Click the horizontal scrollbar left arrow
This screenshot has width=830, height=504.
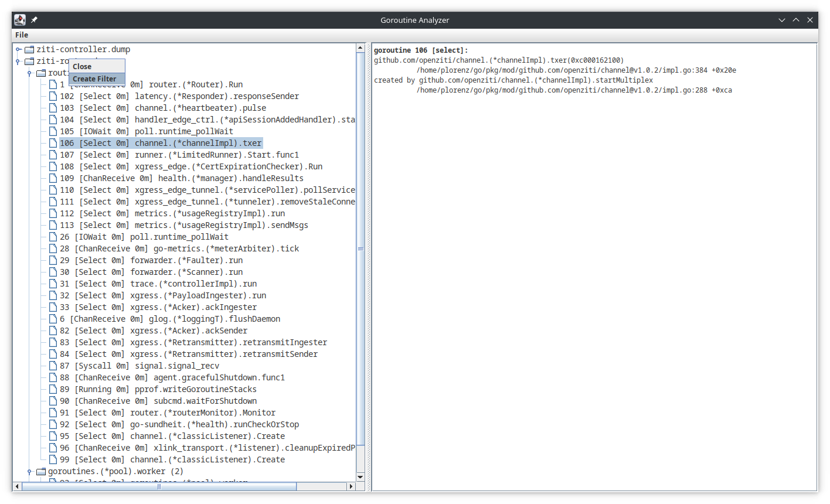17,486
